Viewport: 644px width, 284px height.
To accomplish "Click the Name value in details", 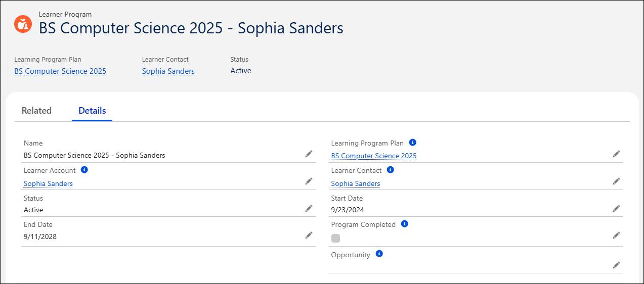I will point(95,155).
